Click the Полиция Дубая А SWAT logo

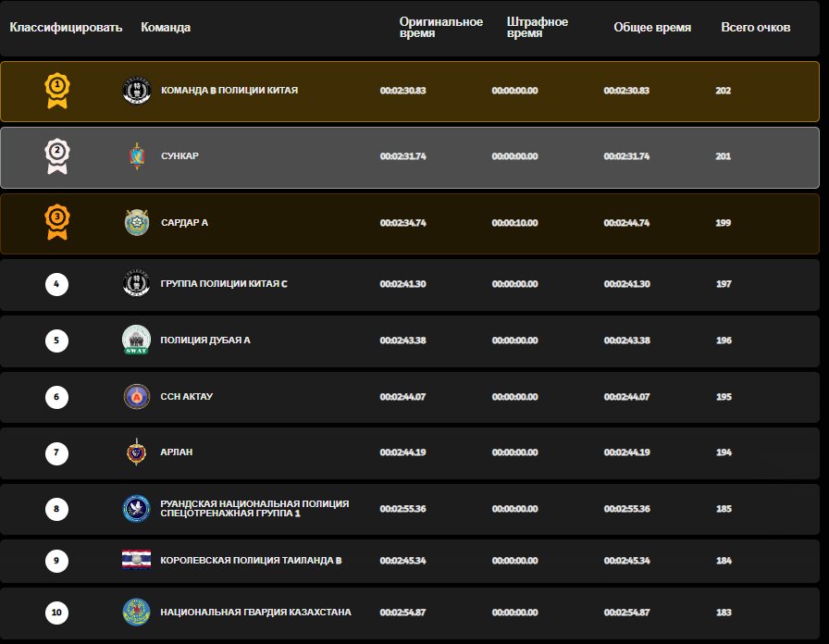(x=136, y=341)
